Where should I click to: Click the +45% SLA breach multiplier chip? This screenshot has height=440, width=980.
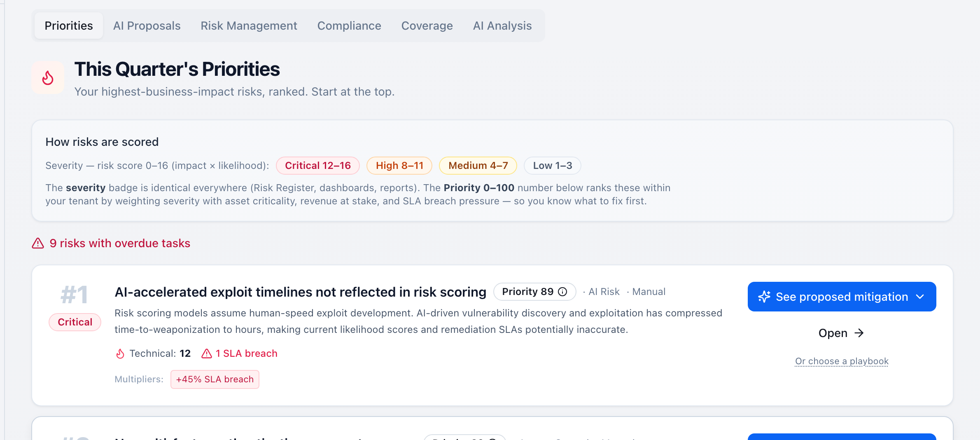[x=215, y=379]
